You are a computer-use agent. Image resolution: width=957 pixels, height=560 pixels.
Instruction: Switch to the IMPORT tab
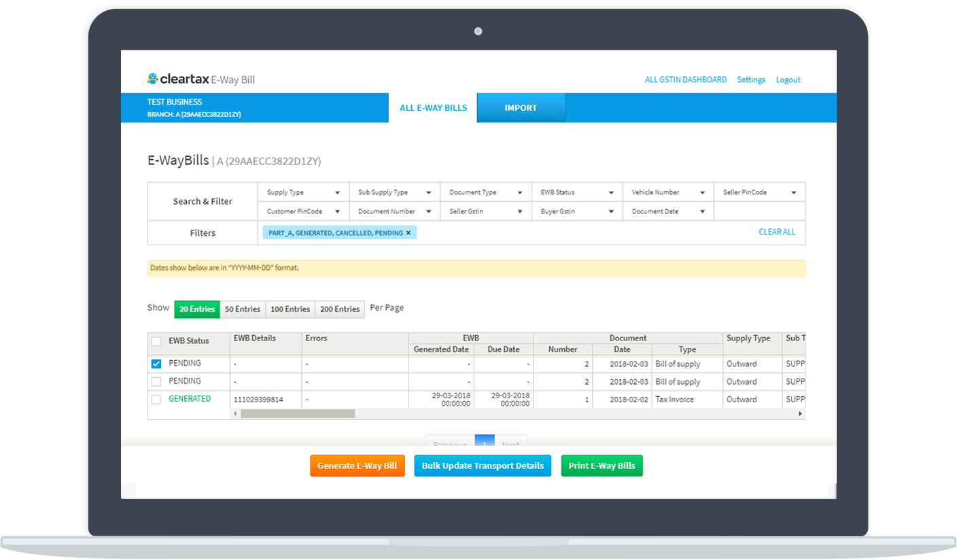pos(521,107)
